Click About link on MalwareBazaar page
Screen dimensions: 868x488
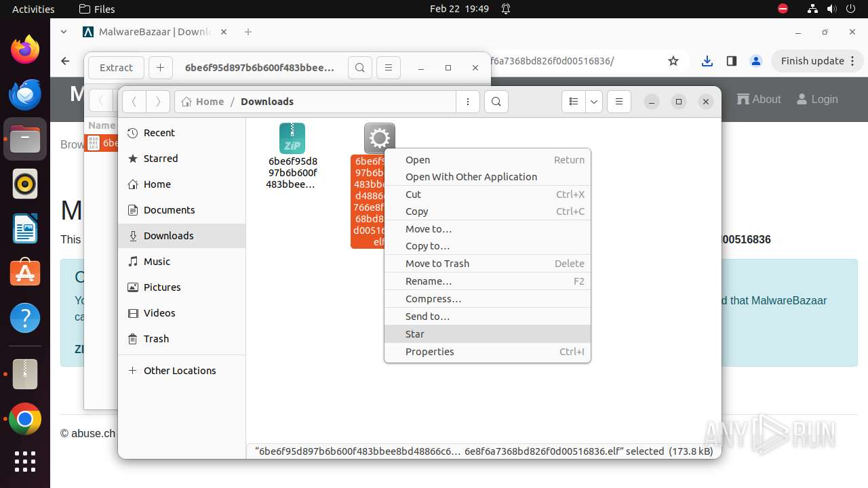[x=759, y=99]
